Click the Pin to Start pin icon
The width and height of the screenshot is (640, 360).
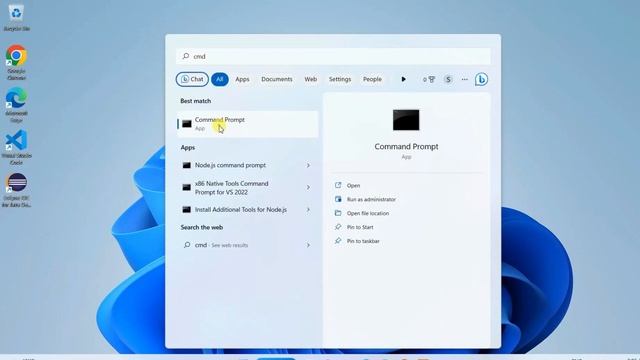pyautogui.click(x=338, y=227)
